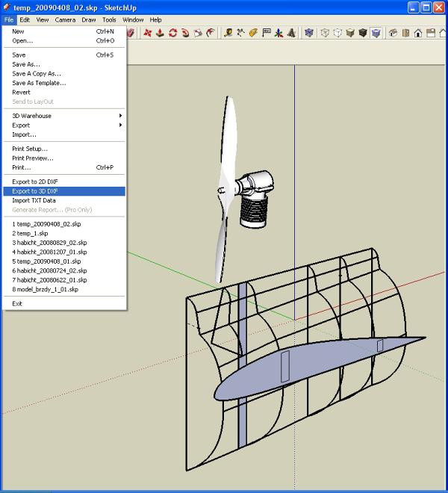Screen dimensions: 448x493
Task: Open the View menu
Action: point(43,20)
